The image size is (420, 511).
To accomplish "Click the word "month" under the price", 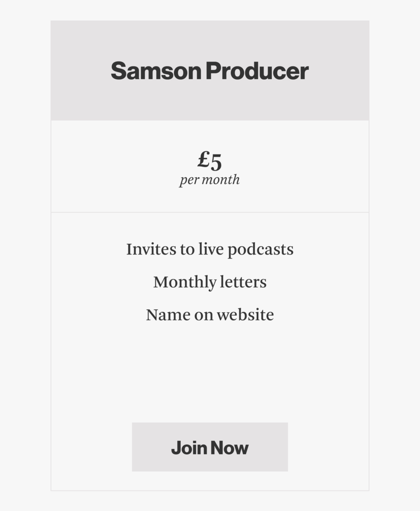I will 221,180.
